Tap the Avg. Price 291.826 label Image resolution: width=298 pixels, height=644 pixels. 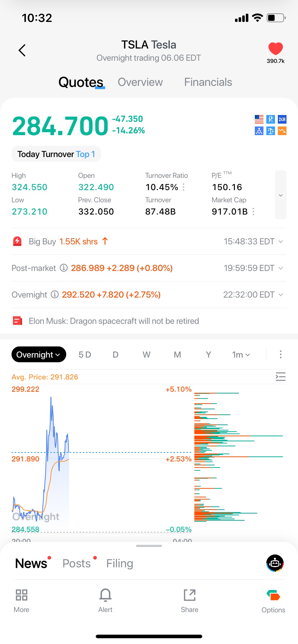coord(45,377)
